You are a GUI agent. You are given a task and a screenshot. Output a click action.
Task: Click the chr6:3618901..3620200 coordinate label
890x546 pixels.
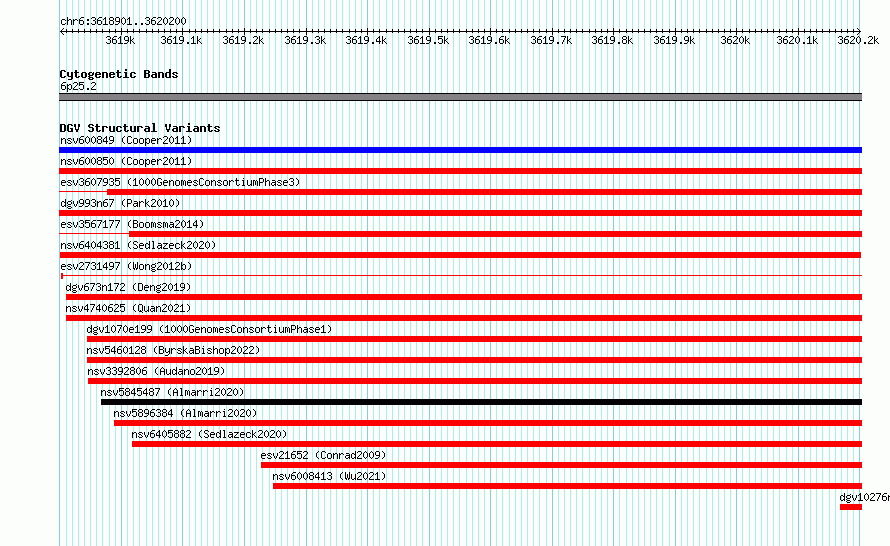[x=123, y=21]
